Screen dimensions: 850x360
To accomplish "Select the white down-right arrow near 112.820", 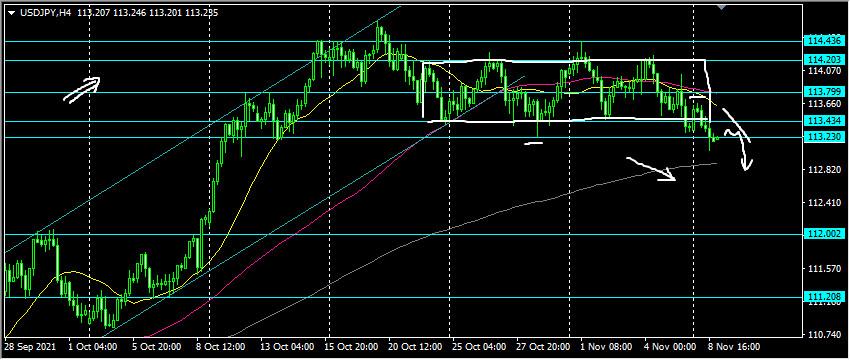I will click(x=651, y=169).
